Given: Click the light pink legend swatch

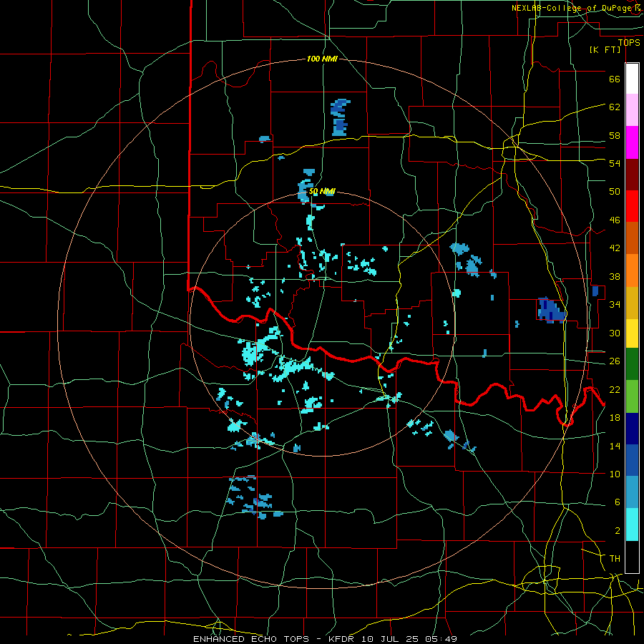Looking at the screenshot, I should (x=632, y=110).
